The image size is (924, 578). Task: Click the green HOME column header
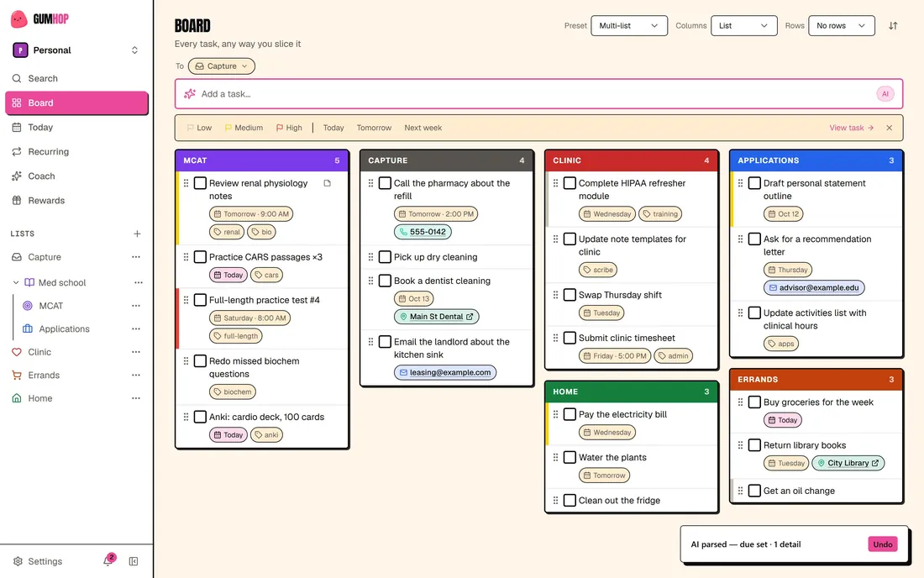(631, 391)
